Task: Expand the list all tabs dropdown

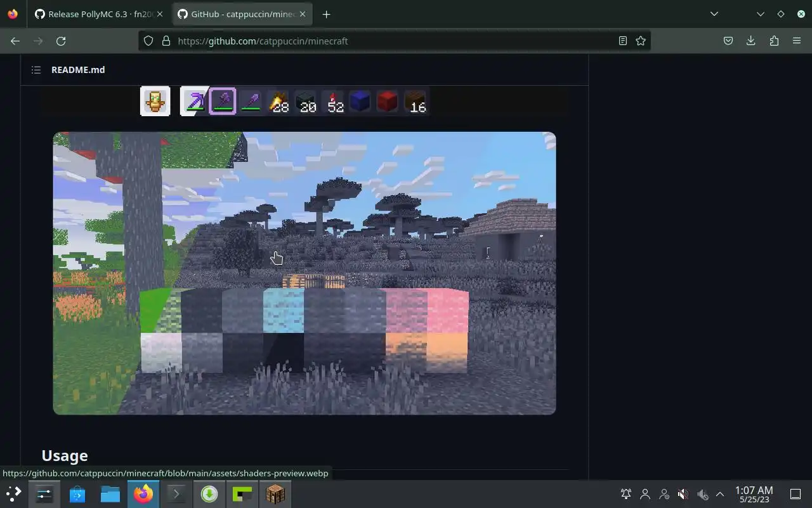Action: pyautogui.click(x=714, y=14)
